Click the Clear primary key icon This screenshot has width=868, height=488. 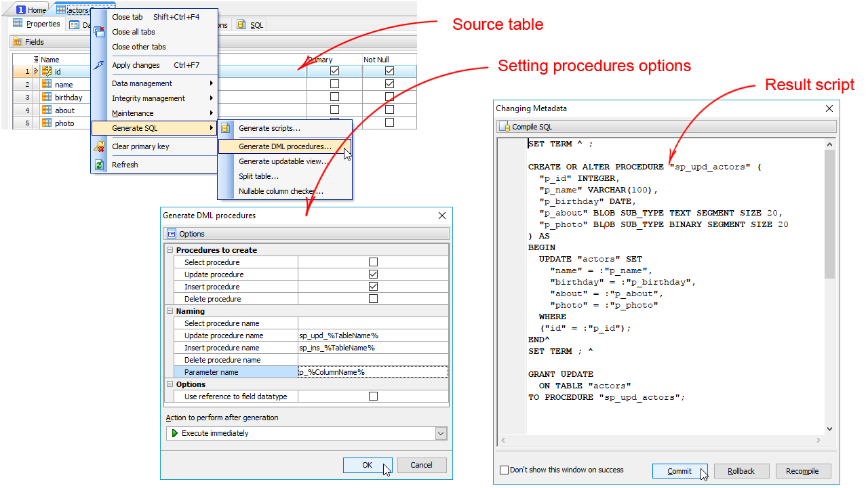click(100, 146)
